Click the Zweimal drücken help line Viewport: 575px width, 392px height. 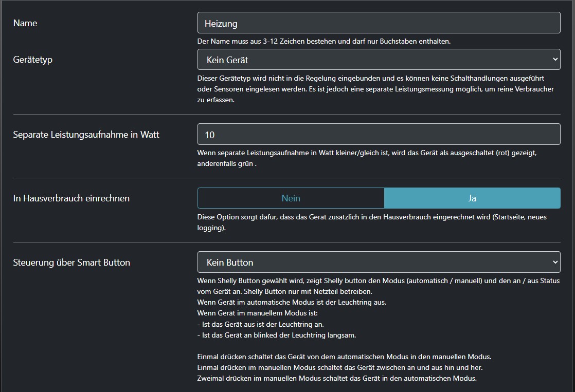(337, 379)
